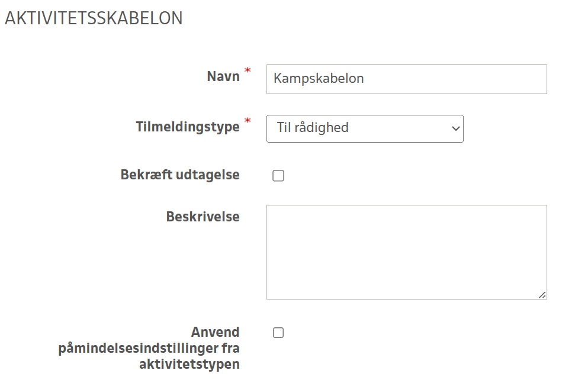Select the 'Til rådighed' value shown in combo box
The height and width of the screenshot is (380, 588).
313,128
